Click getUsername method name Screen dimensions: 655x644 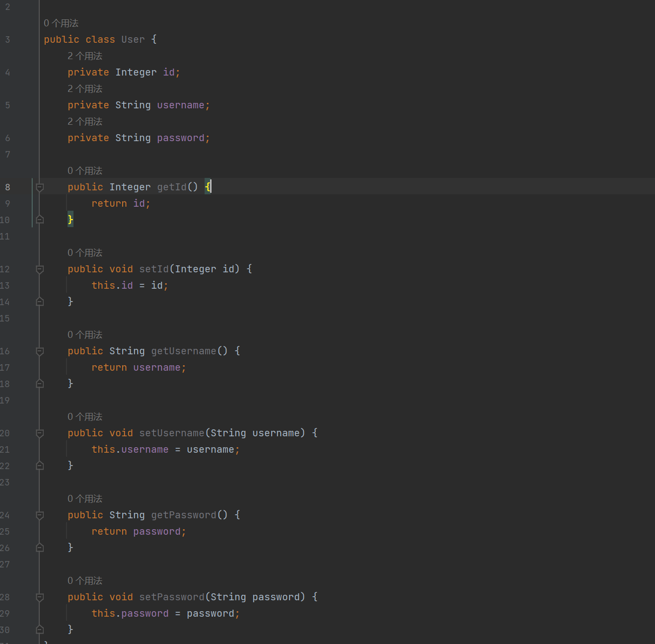184,351
